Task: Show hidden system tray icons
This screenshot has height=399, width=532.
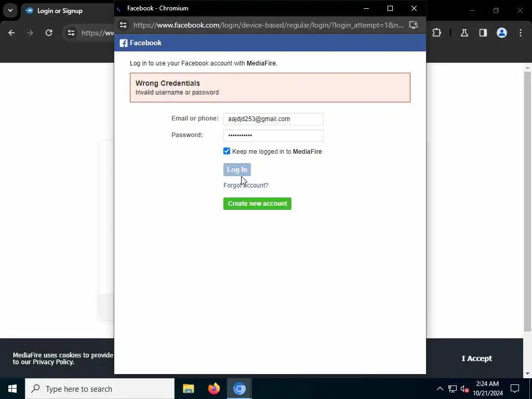Action: tap(440, 389)
